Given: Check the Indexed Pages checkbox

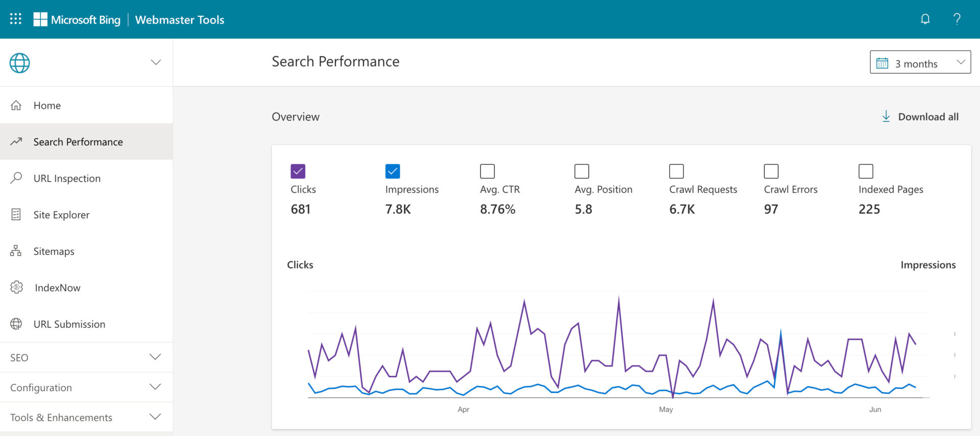Looking at the screenshot, I should click(x=866, y=171).
